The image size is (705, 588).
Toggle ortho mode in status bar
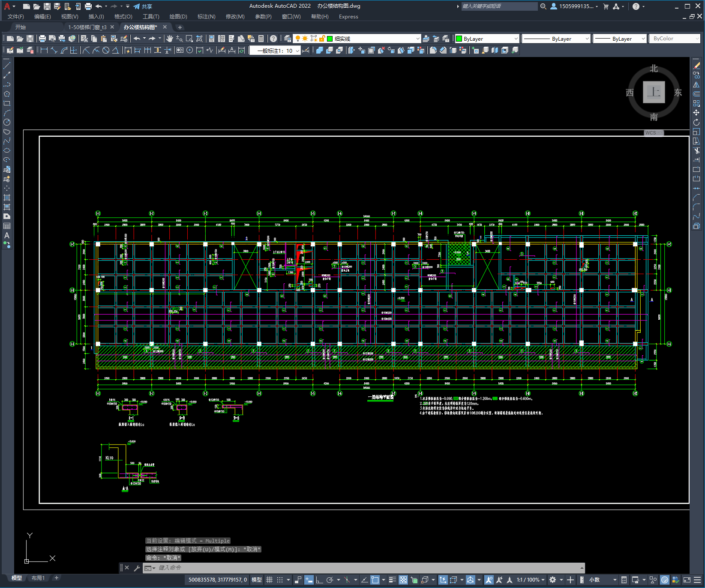coord(319,580)
